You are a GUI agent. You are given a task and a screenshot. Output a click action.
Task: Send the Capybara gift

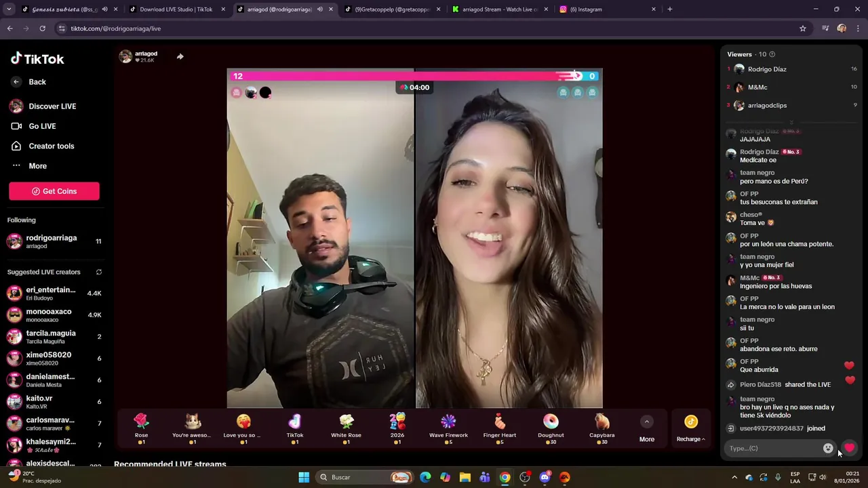coord(602,428)
